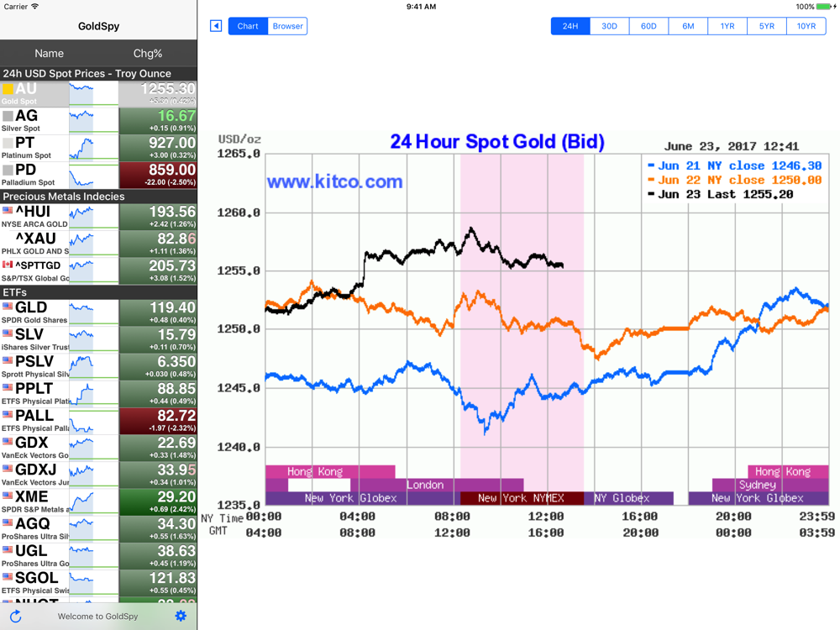The image size is (840, 630).
Task: Select the GLD SPDR Gold Shares row
Action: point(98,312)
